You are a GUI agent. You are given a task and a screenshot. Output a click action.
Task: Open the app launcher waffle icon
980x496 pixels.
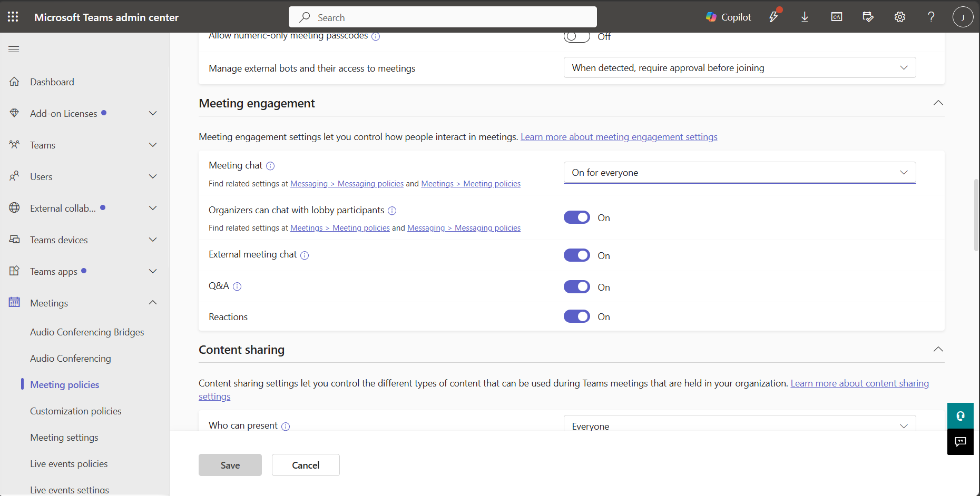(13, 17)
